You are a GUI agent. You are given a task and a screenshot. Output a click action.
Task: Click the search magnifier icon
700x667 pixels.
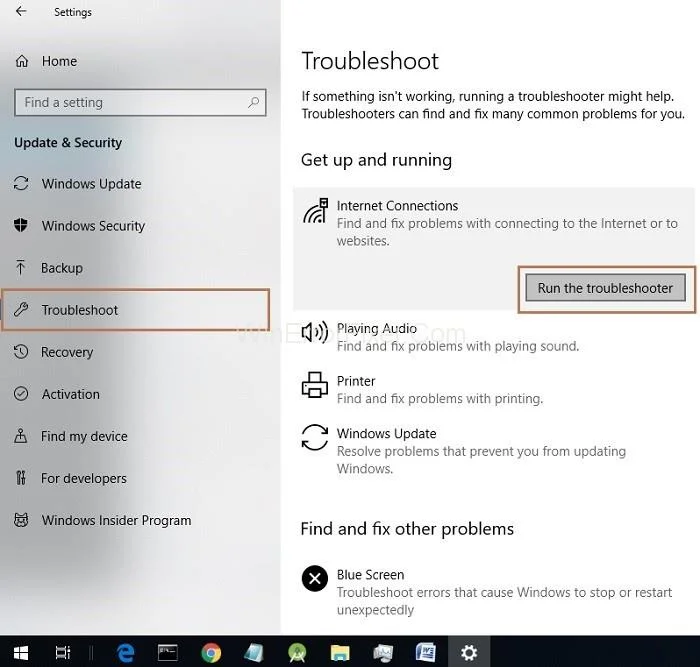pyautogui.click(x=254, y=103)
